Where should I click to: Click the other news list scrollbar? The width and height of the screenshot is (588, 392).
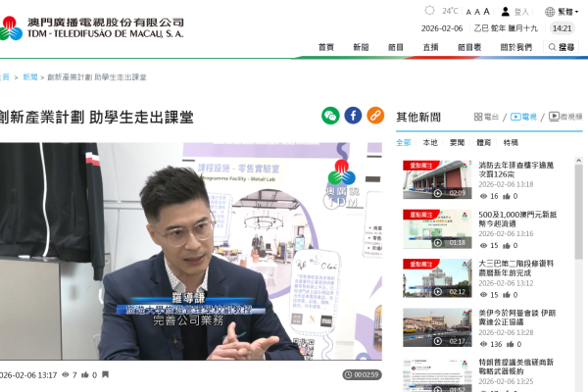pos(578,212)
